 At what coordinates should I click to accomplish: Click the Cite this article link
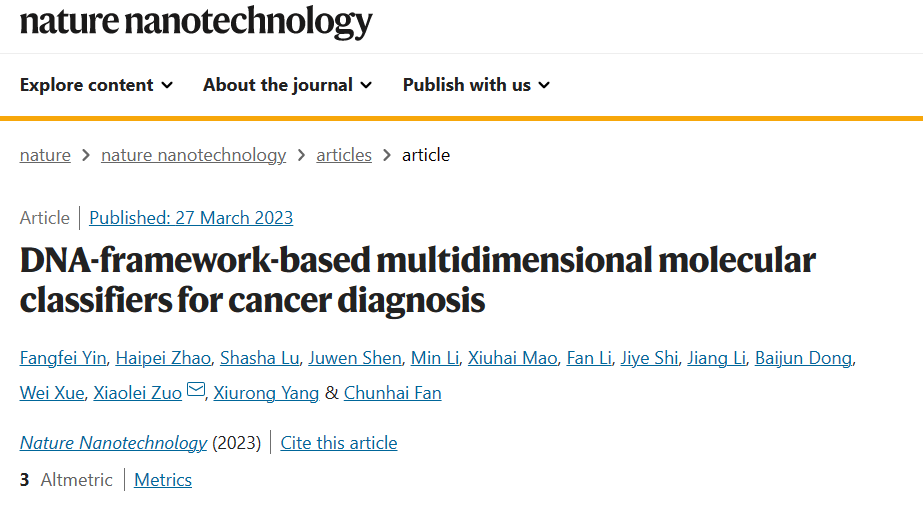338,443
